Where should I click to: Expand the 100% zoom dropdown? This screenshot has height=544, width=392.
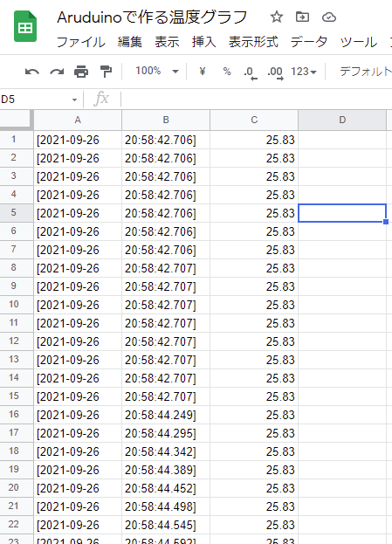tap(157, 71)
